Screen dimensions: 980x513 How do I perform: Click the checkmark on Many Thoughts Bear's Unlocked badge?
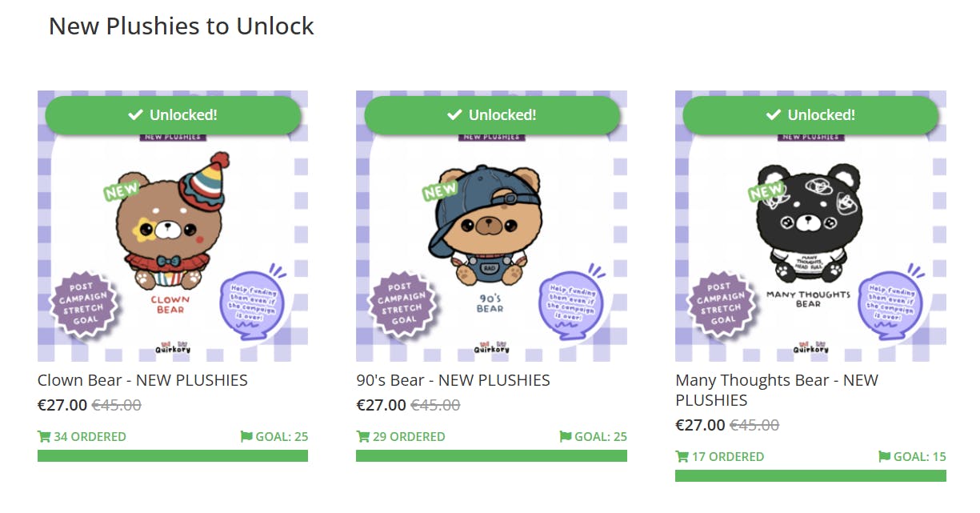pyautogui.click(x=773, y=115)
